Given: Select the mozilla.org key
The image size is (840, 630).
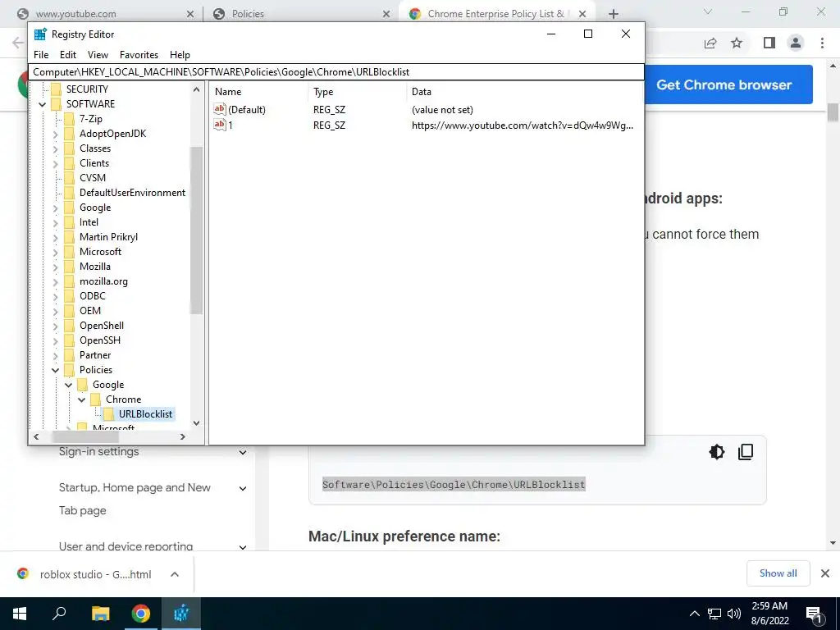Looking at the screenshot, I should coord(103,281).
